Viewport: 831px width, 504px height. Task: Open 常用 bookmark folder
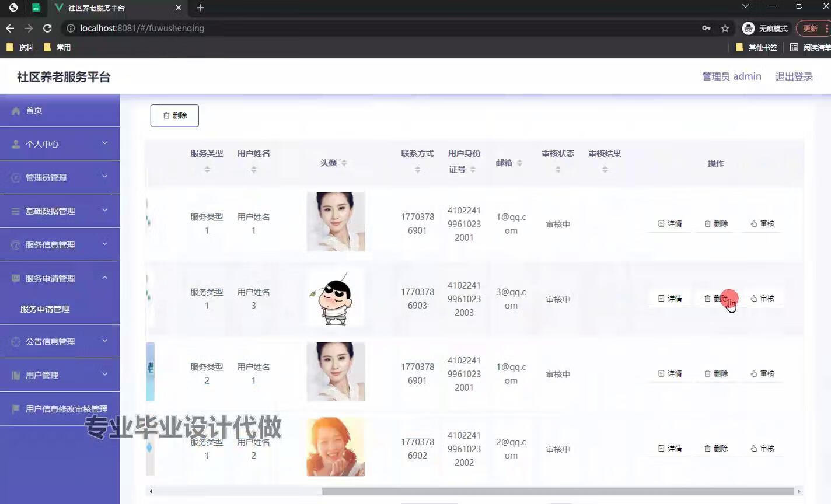coord(57,47)
